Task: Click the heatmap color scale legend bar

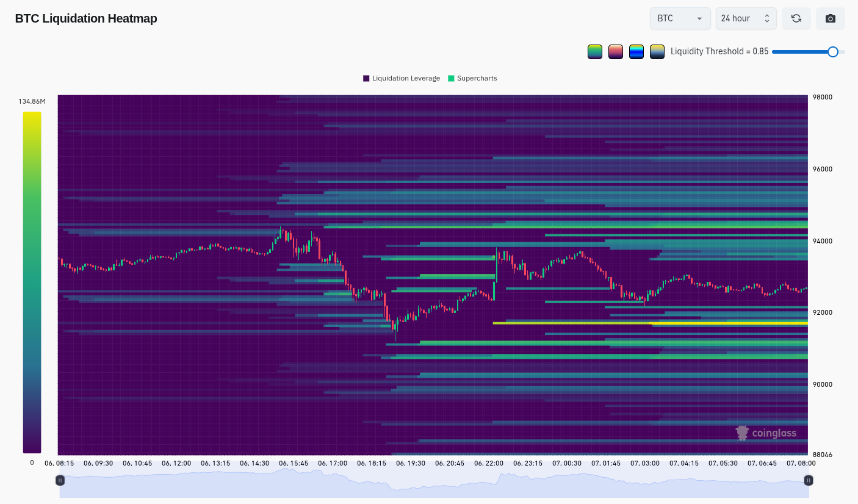Action: [x=32, y=283]
